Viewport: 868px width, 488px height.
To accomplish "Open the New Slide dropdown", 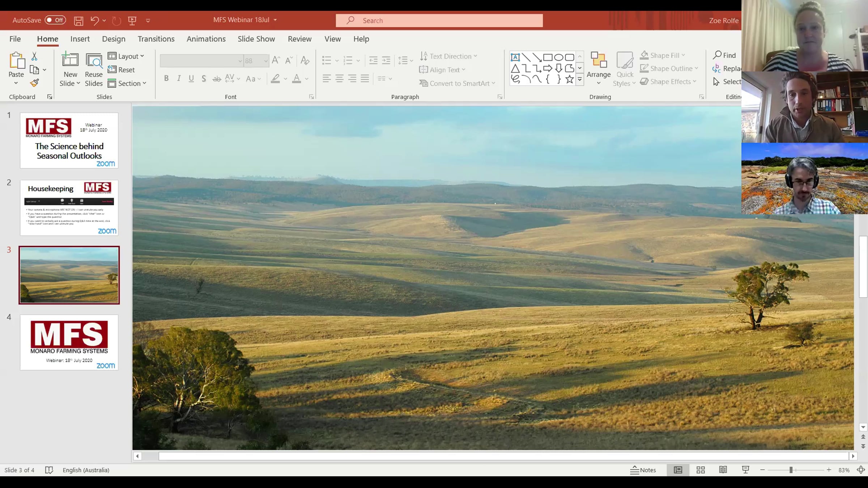I will tap(70, 84).
